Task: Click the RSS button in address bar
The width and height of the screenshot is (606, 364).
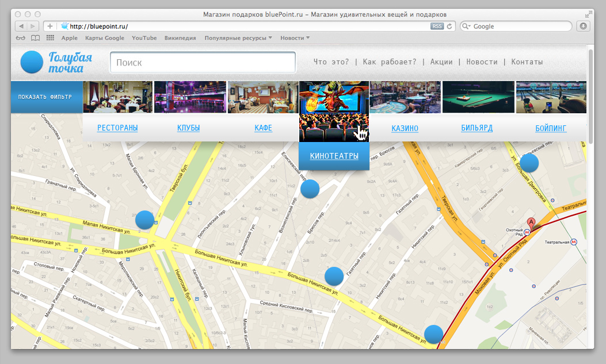Action: pos(437,26)
